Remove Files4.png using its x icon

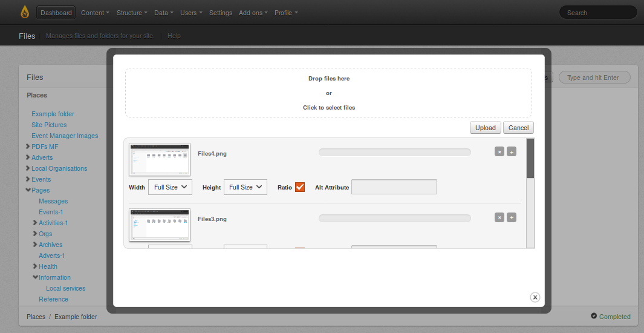click(x=499, y=152)
